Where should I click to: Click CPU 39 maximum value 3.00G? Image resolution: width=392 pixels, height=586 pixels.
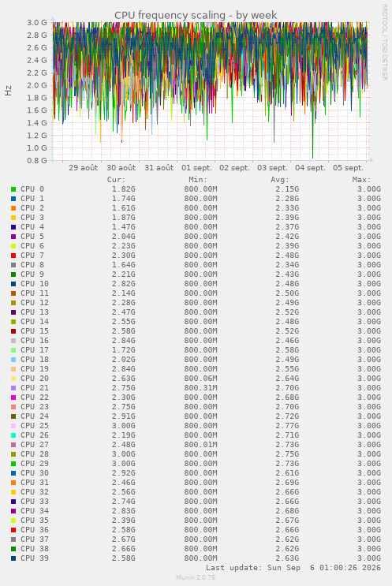point(369,558)
